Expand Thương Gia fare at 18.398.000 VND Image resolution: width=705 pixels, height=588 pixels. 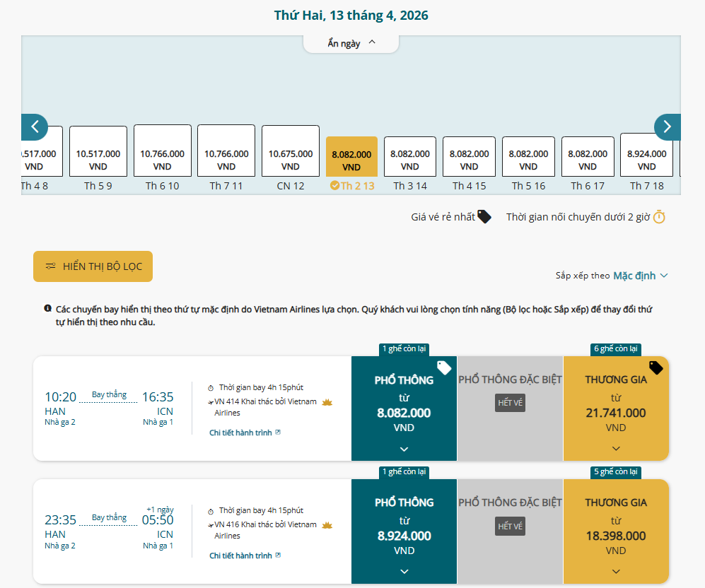[x=616, y=571]
